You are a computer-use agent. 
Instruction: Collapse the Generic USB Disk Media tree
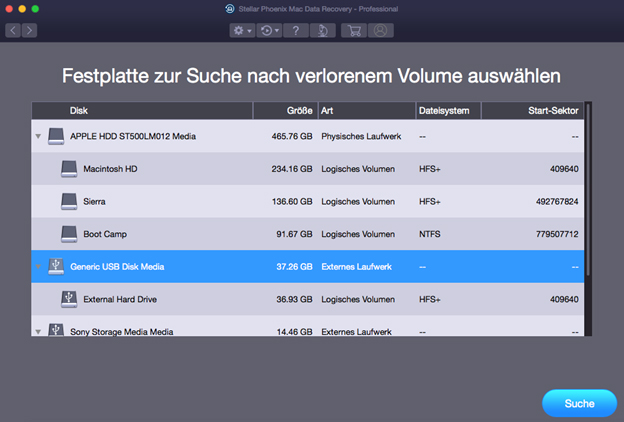pos(38,267)
